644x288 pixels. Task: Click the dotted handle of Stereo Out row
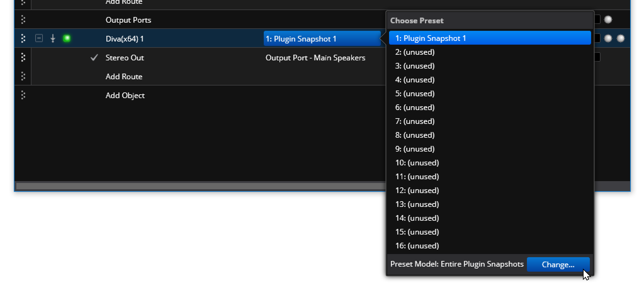tap(23, 57)
